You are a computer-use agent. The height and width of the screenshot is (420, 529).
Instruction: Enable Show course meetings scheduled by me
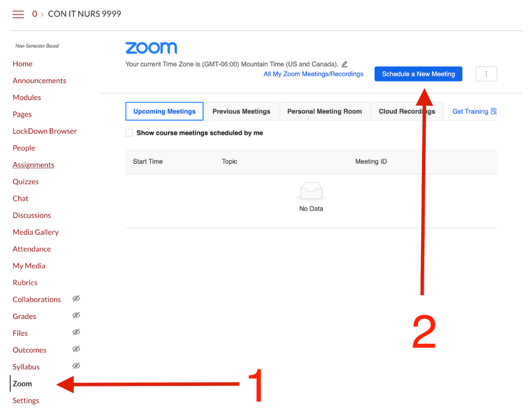[x=129, y=133]
